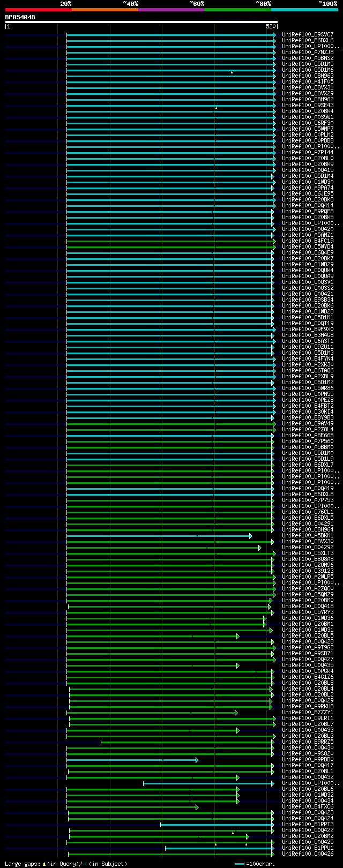Click the UniRef100_A5BKM1 label
Screen dimensions: 343x868
[x=308, y=535]
